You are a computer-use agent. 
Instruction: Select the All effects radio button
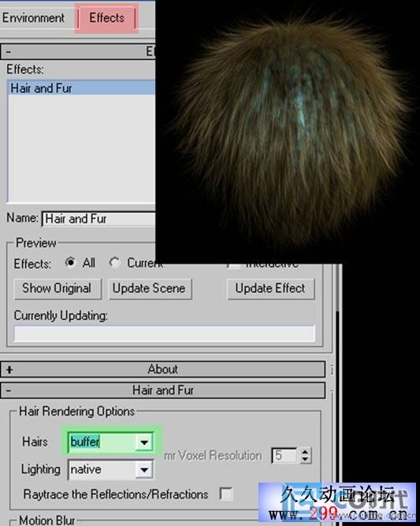(x=70, y=263)
